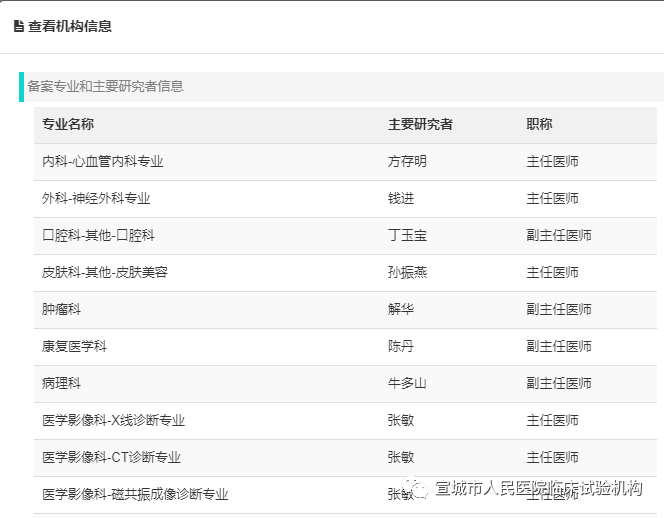
Task: Click 主任医师 in the 方存明 row
Action: pos(552,161)
